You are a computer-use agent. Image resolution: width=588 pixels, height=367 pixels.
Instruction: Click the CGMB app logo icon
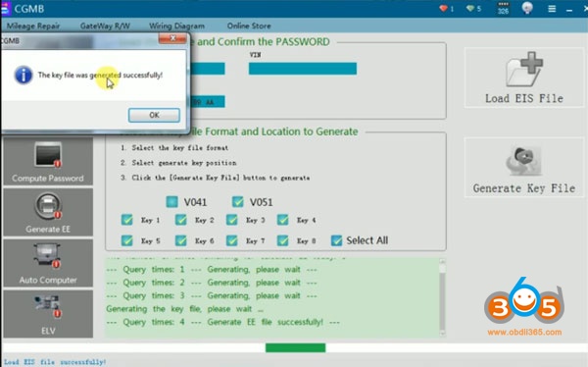pos(5,8)
